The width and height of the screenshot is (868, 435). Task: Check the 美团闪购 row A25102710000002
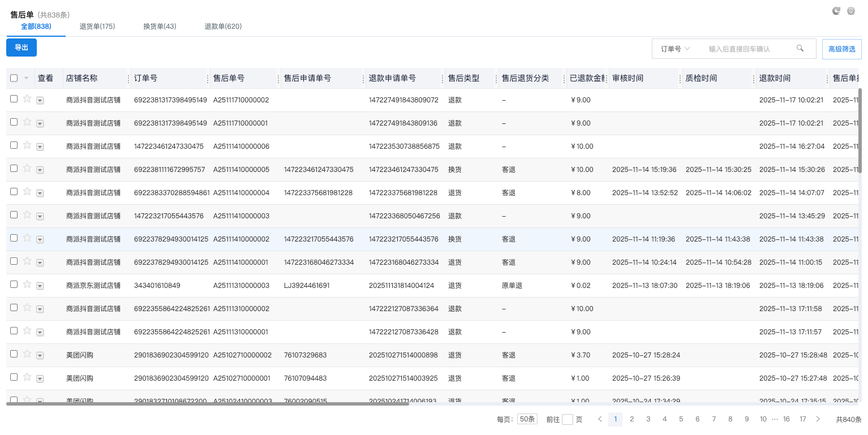click(14, 354)
